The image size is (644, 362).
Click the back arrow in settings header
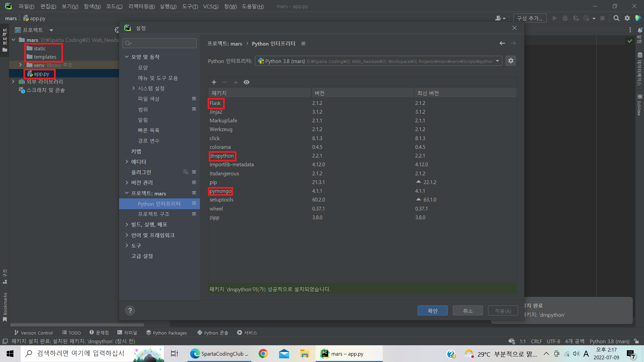[x=502, y=43]
